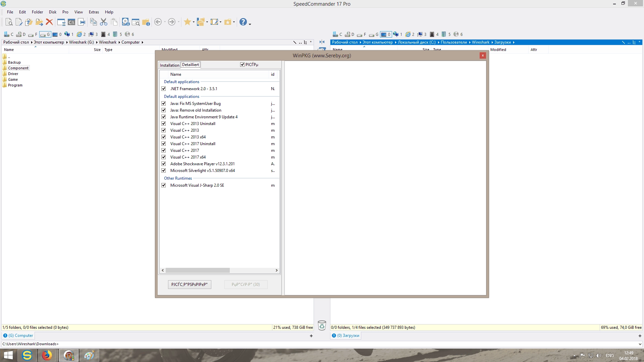Click disc icon 6 in left drive bar

pyautogui.click(x=129, y=34)
